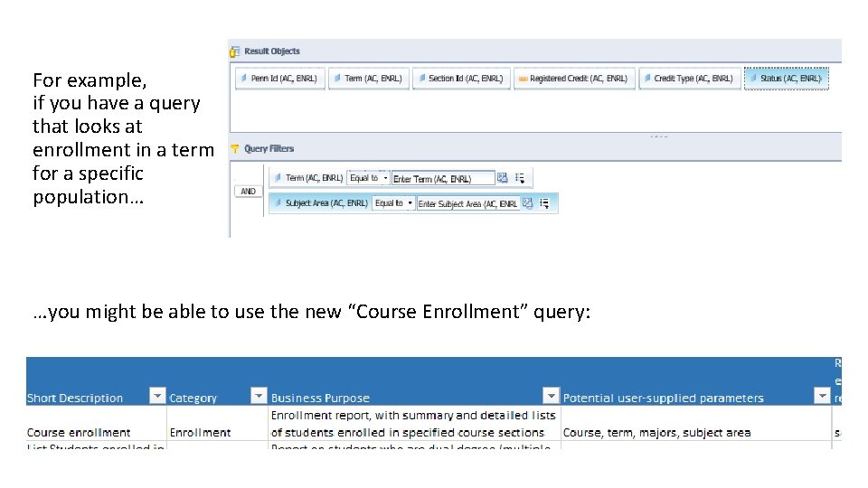This screenshot has width=868, height=488.
Task: Click the operand list icon in Term filter
Action: click(519, 178)
